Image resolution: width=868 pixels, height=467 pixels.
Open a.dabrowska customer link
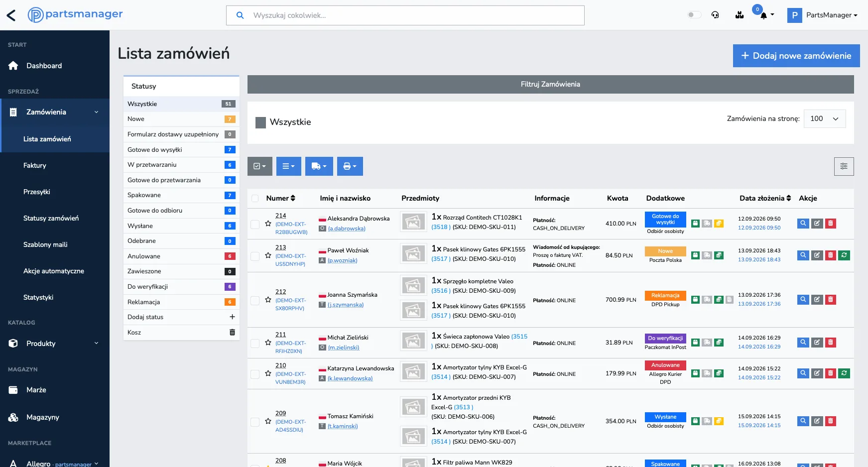pos(347,229)
